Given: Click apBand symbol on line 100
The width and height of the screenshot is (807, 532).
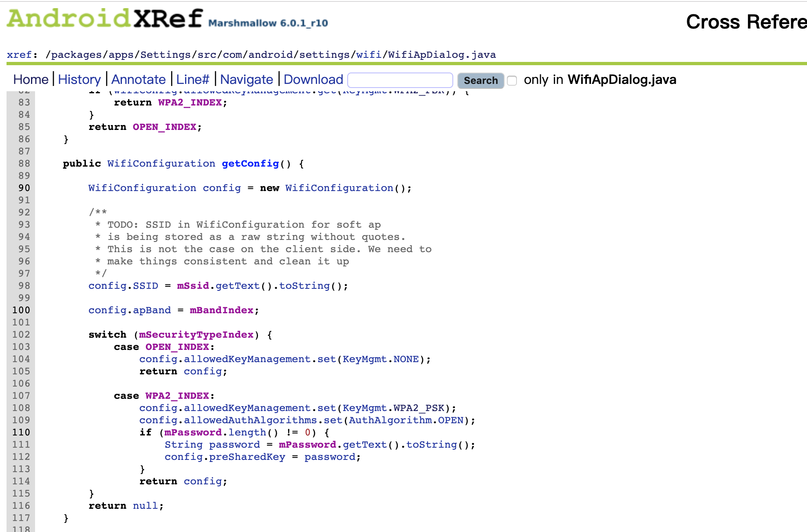Looking at the screenshot, I should [x=152, y=310].
